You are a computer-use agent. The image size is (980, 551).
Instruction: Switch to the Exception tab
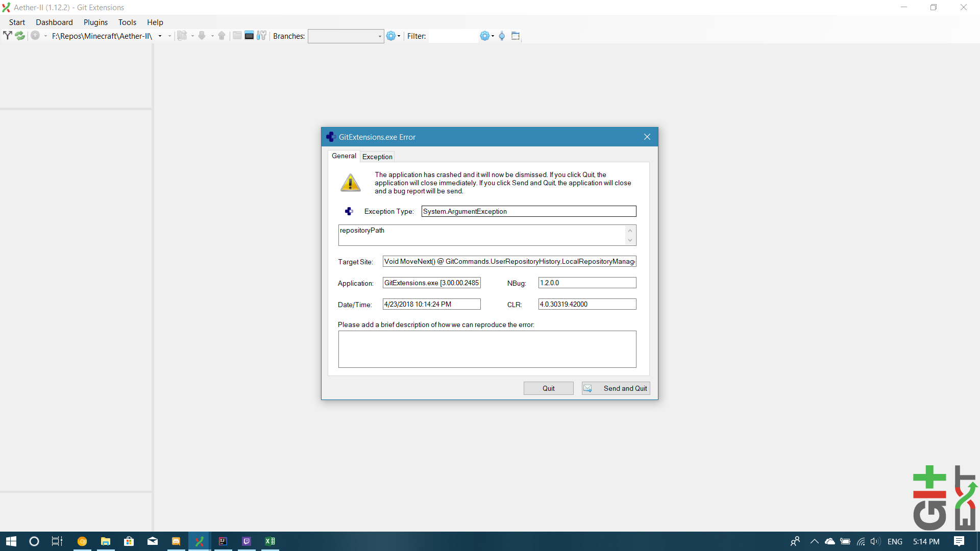click(x=377, y=157)
